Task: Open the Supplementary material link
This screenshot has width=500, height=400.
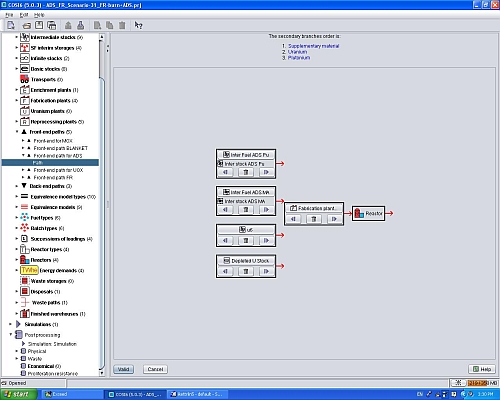Action: pos(313,46)
